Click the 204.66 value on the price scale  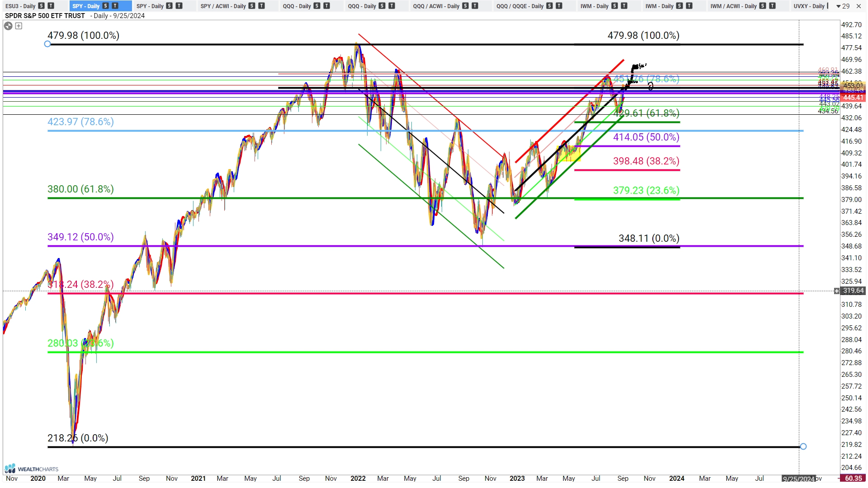coord(852,468)
